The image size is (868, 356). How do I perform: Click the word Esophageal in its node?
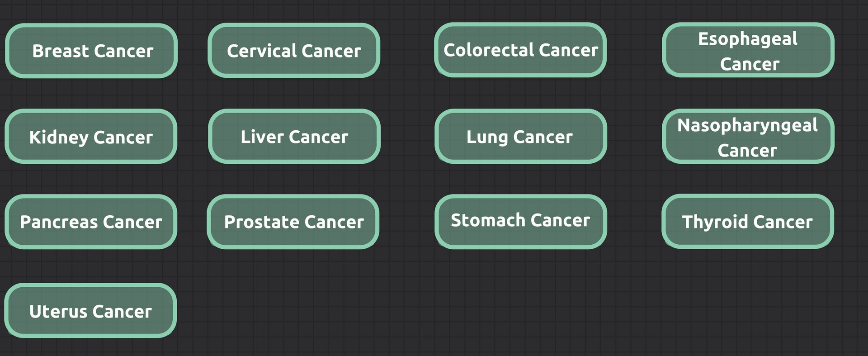pos(748,39)
